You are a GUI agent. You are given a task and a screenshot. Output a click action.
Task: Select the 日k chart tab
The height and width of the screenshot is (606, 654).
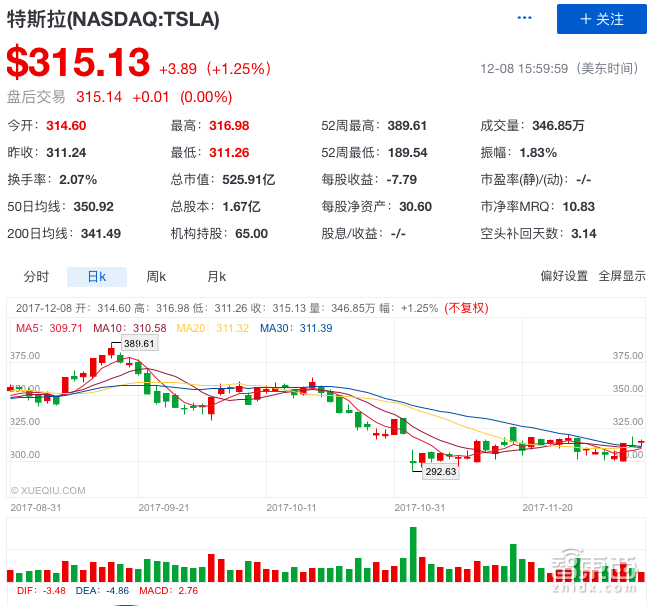(x=96, y=277)
